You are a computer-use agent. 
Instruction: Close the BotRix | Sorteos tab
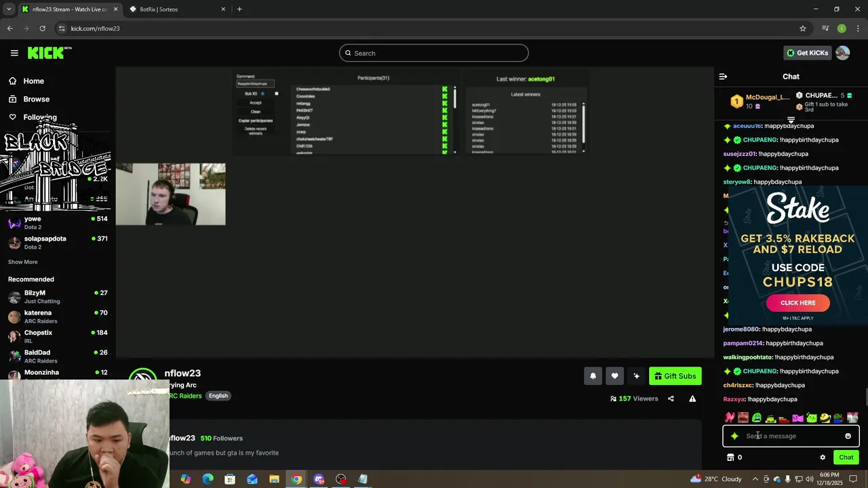(223, 9)
